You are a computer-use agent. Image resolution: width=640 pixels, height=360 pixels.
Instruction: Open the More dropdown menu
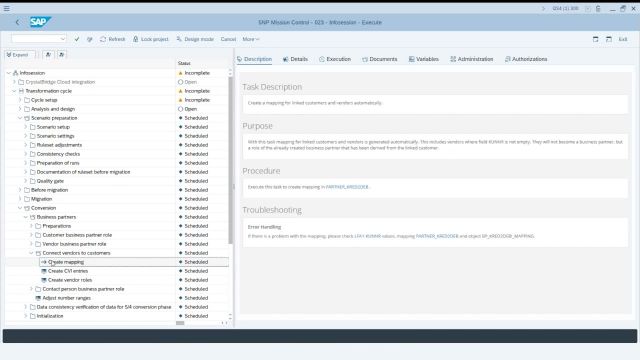251,39
